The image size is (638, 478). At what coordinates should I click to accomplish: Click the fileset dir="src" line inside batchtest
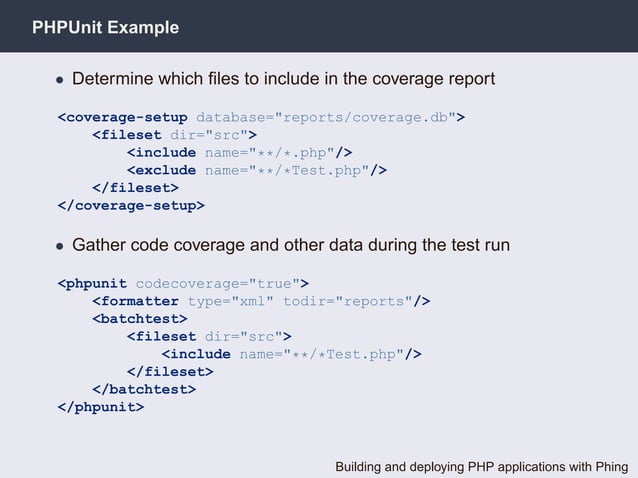(209, 336)
